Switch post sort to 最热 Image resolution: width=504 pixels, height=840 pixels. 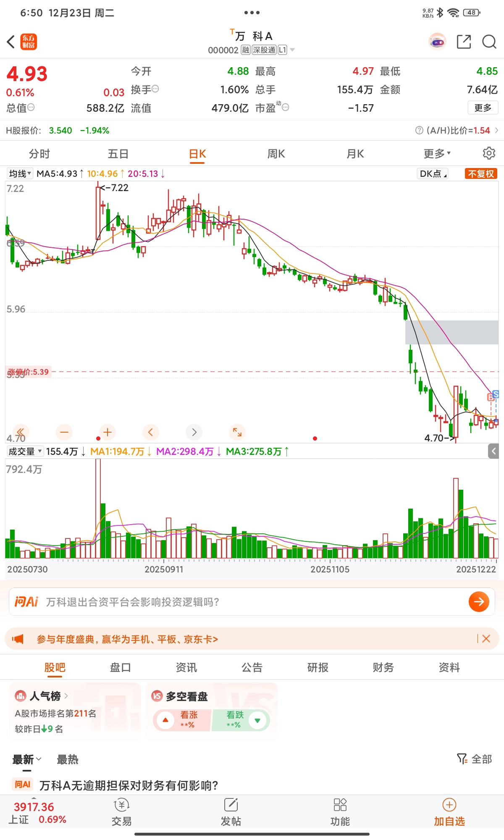tap(68, 759)
